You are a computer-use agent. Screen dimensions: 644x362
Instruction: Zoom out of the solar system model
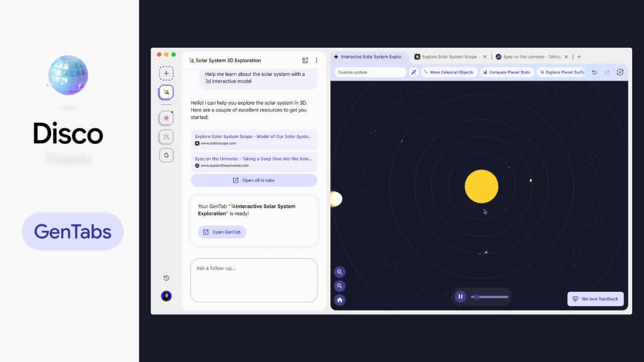[340, 286]
